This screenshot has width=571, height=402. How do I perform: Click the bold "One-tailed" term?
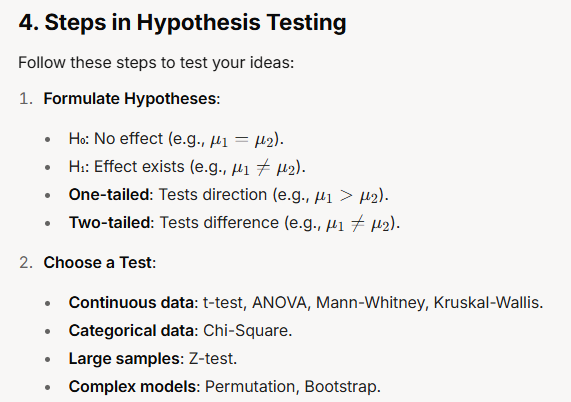tap(109, 194)
